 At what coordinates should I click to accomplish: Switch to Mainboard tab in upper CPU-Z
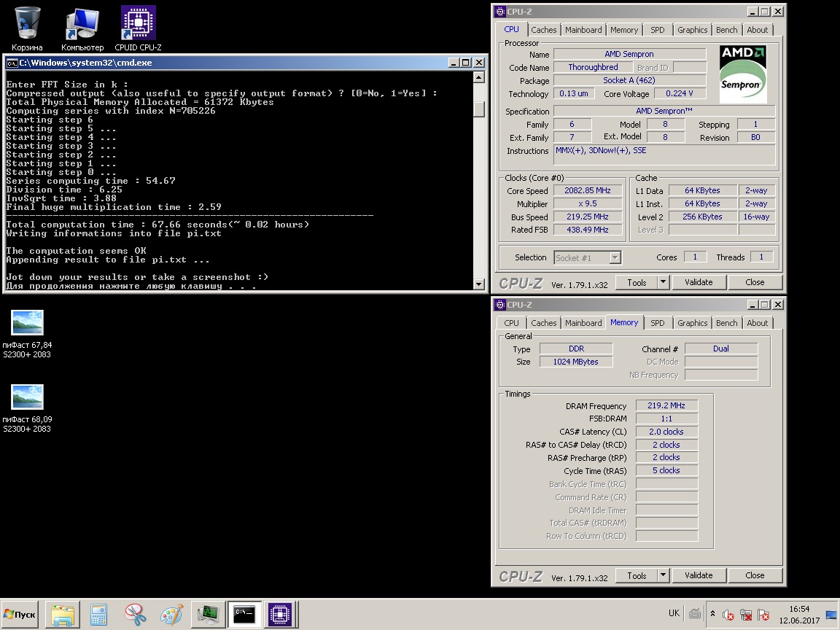coord(583,30)
